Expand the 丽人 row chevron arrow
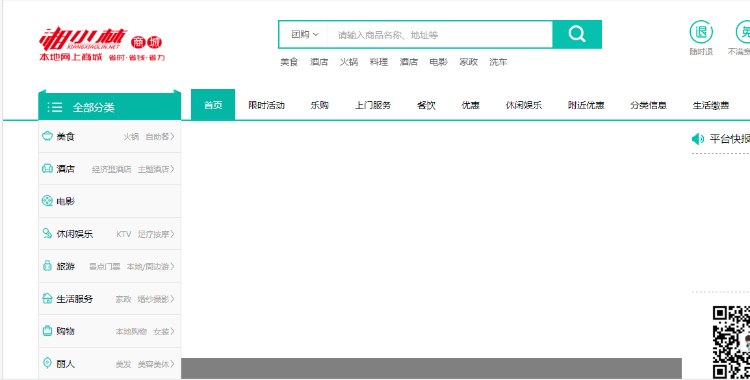Screen dimensions: 750x380 pos(172,364)
